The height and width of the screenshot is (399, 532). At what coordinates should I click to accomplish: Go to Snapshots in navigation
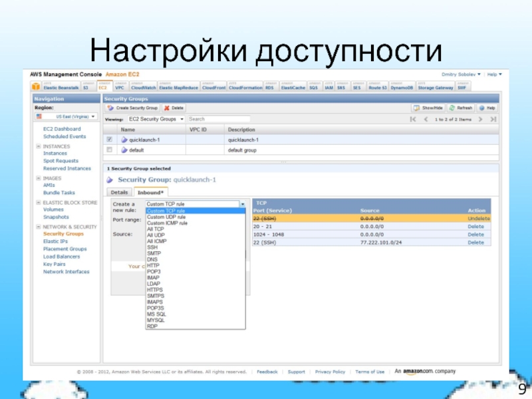56,217
